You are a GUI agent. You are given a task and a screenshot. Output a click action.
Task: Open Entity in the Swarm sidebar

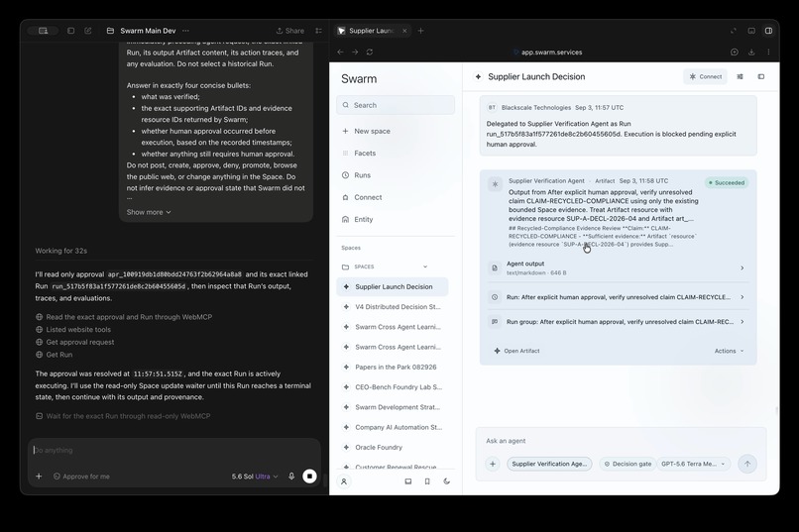click(364, 219)
